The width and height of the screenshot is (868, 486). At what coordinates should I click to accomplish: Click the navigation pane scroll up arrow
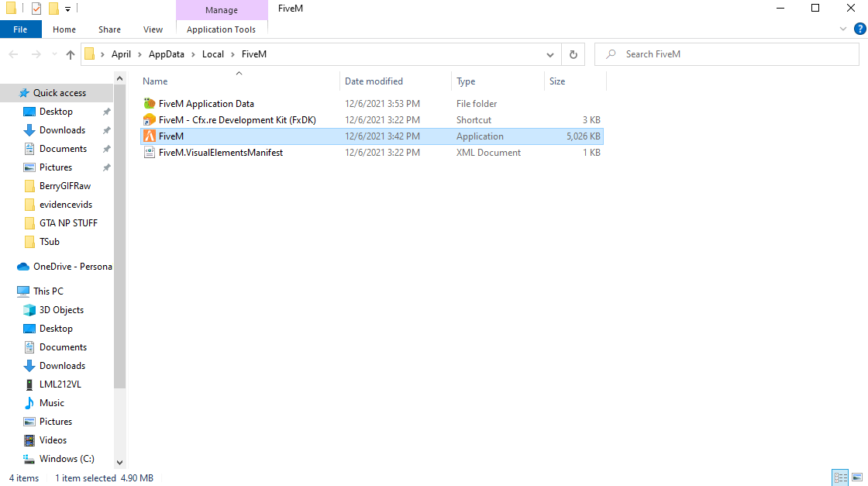[119, 78]
